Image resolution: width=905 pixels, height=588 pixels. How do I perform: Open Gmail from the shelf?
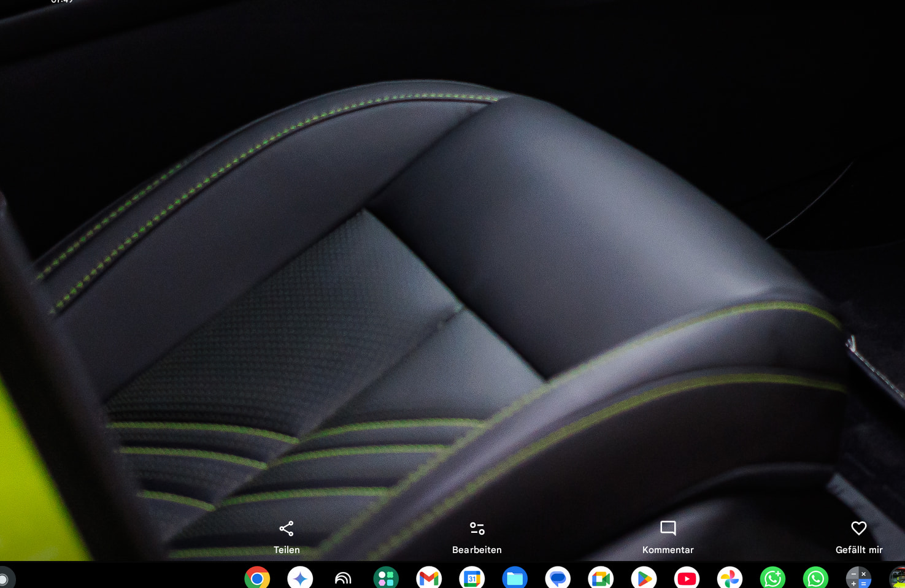coord(429,578)
